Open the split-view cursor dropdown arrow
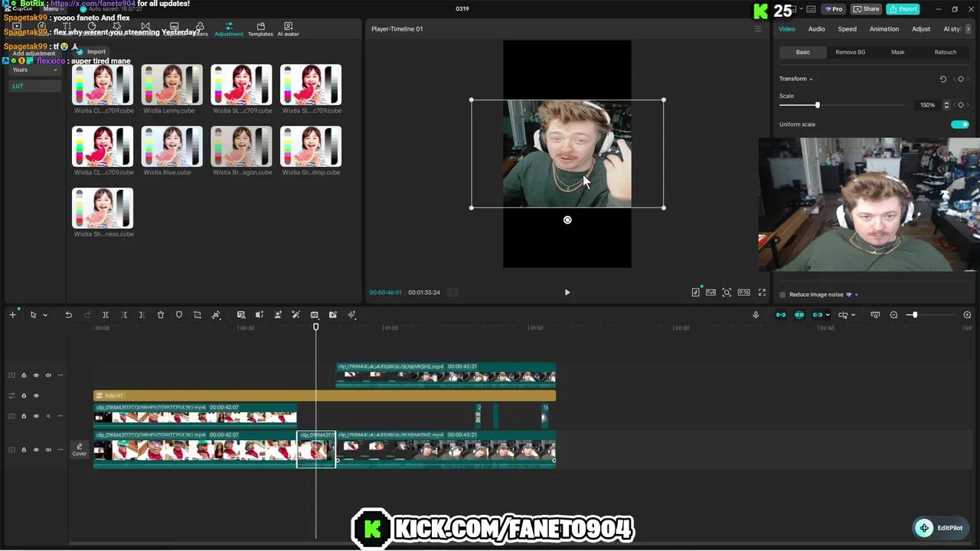The width and height of the screenshot is (980, 551). click(x=854, y=315)
